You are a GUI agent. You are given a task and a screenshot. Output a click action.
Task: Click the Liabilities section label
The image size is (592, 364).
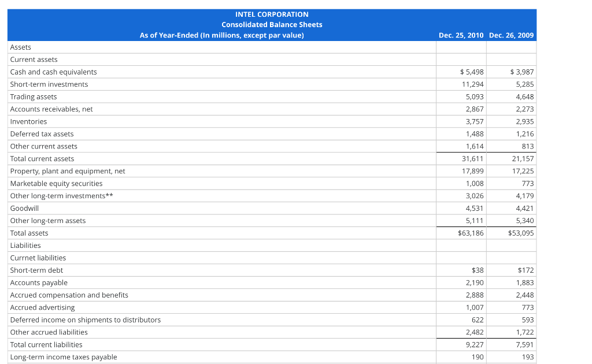[25, 245]
